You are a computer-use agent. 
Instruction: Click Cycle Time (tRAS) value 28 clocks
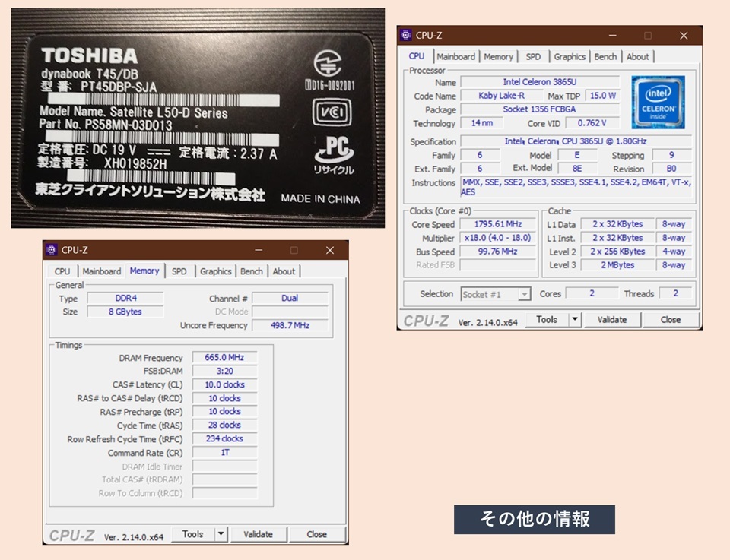[x=224, y=425]
